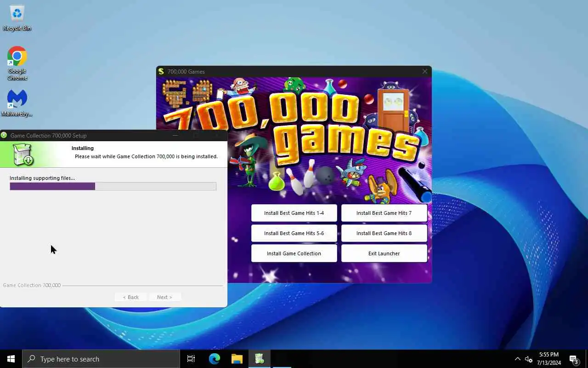Open Task View on taskbar
The width and height of the screenshot is (588, 368).
point(191,359)
